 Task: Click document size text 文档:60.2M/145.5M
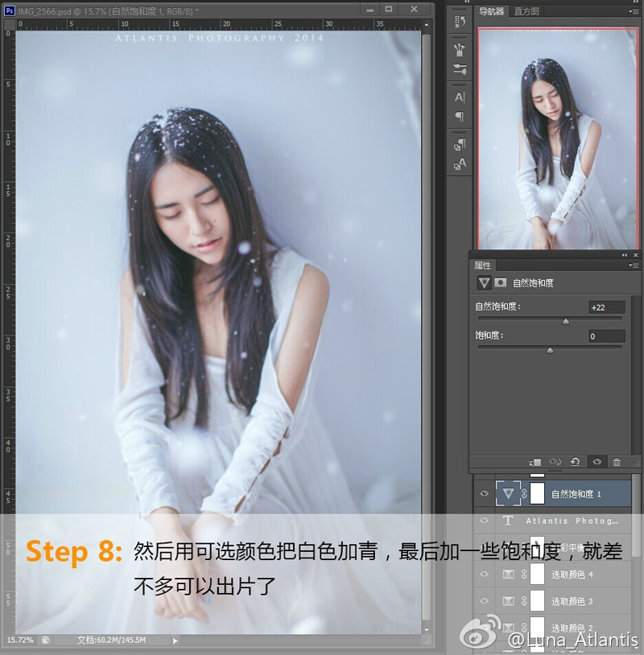click(x=111, y=640)
